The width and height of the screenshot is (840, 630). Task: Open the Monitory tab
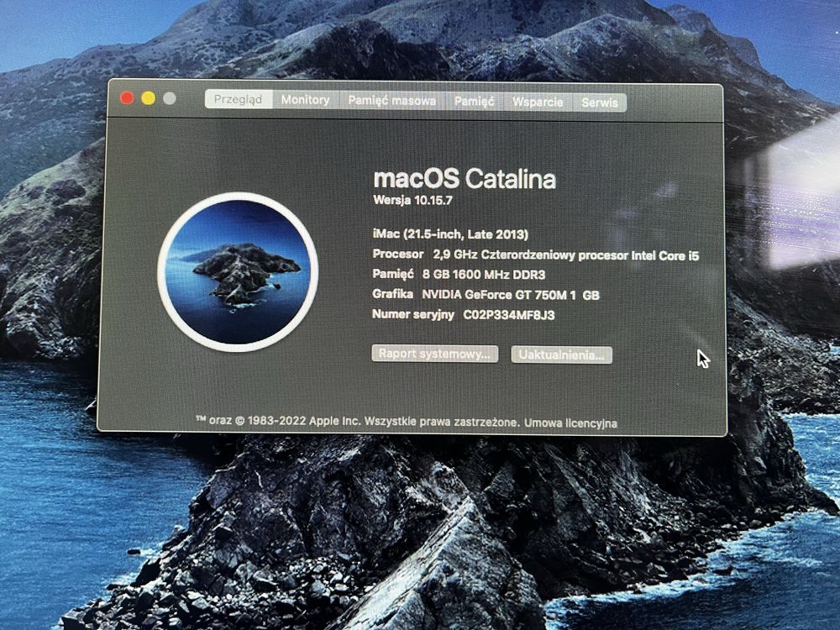pos(306,100)
